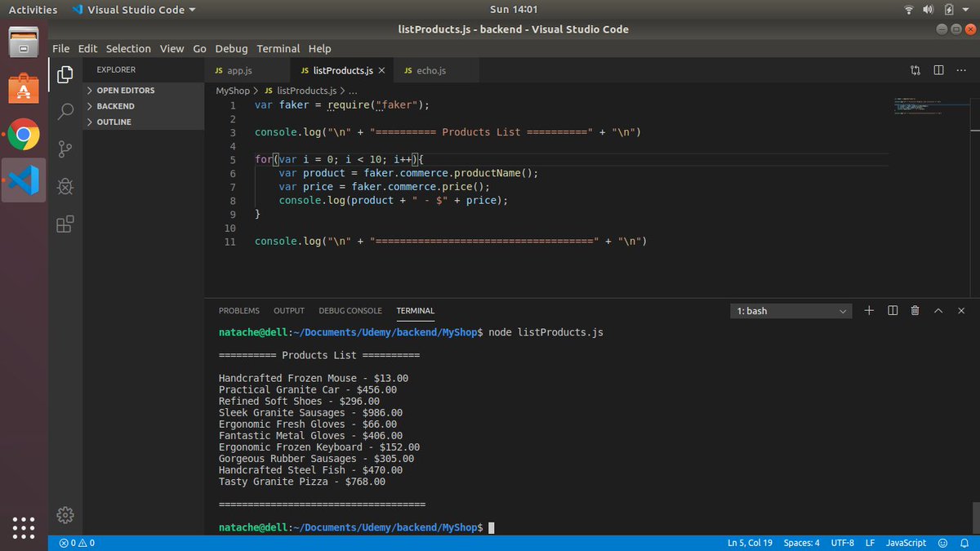Click Activities in the top bar

point(33,10)
